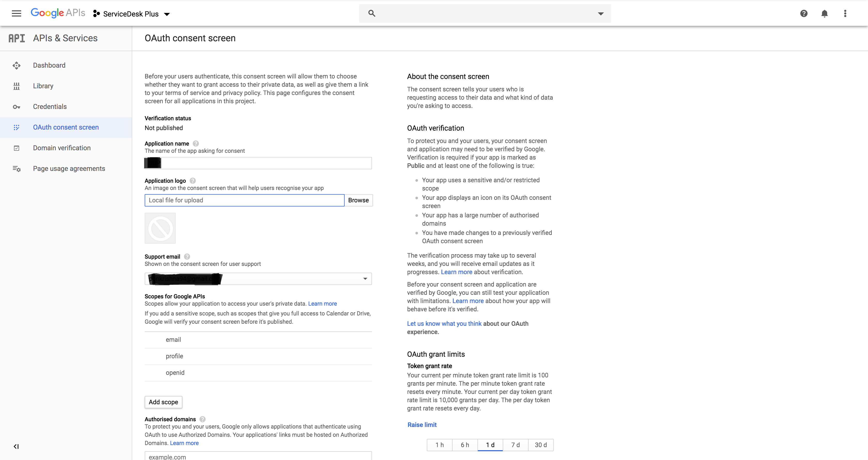Select the 7 d time range
The height and width of the screenshot is (460, 868).
[515, 445]
